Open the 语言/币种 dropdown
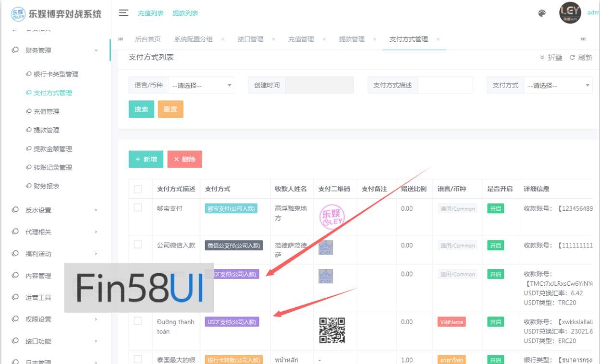Viewport: 600px width, 364px height. pos(201,85)
